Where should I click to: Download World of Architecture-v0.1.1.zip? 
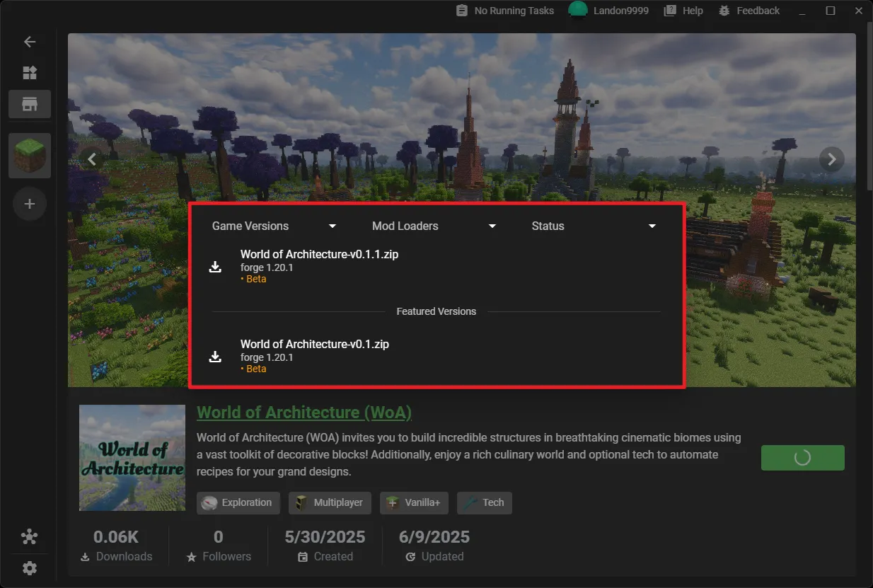coord(216,267)
